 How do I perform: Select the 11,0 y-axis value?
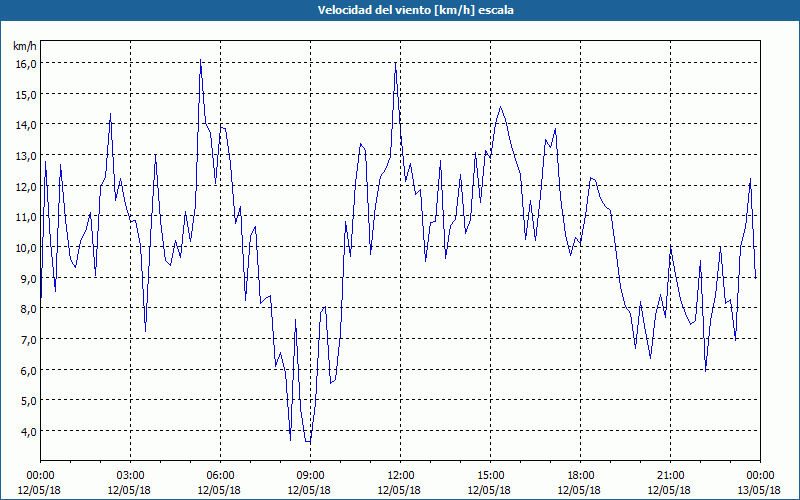point(26,217)
